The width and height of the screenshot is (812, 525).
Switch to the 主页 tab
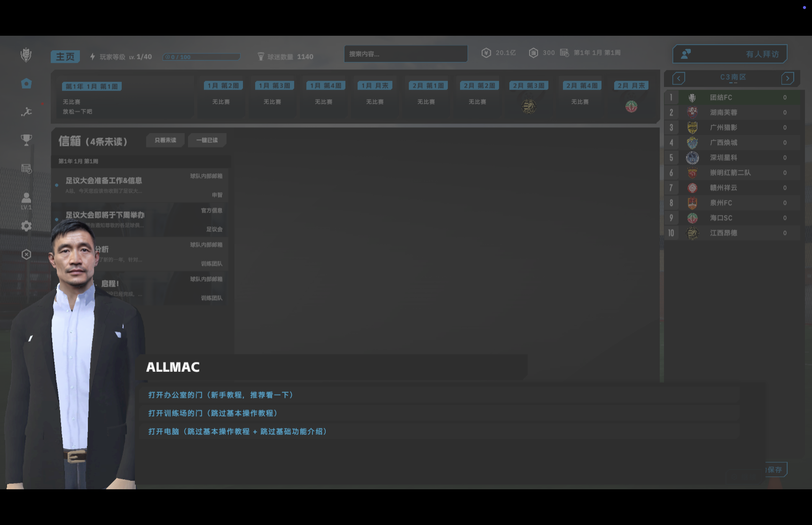click(65, 57)
